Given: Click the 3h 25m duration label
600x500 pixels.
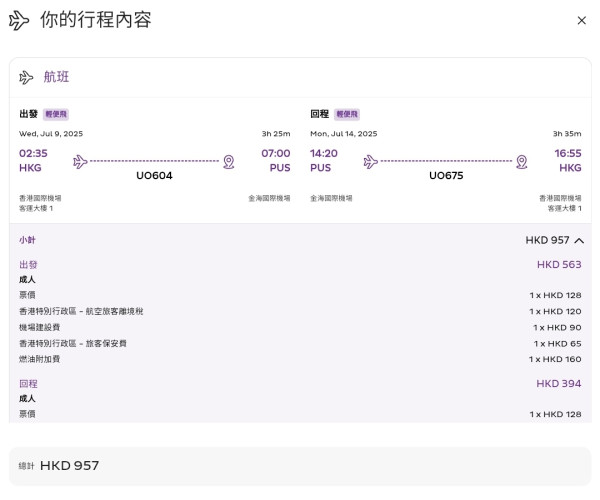Looking at the screenshot, I should (x=276, y=134).
